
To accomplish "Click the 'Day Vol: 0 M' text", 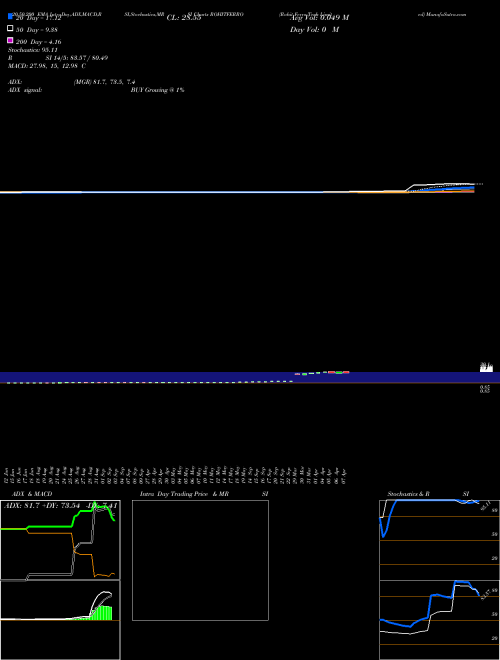I will 314,30.
